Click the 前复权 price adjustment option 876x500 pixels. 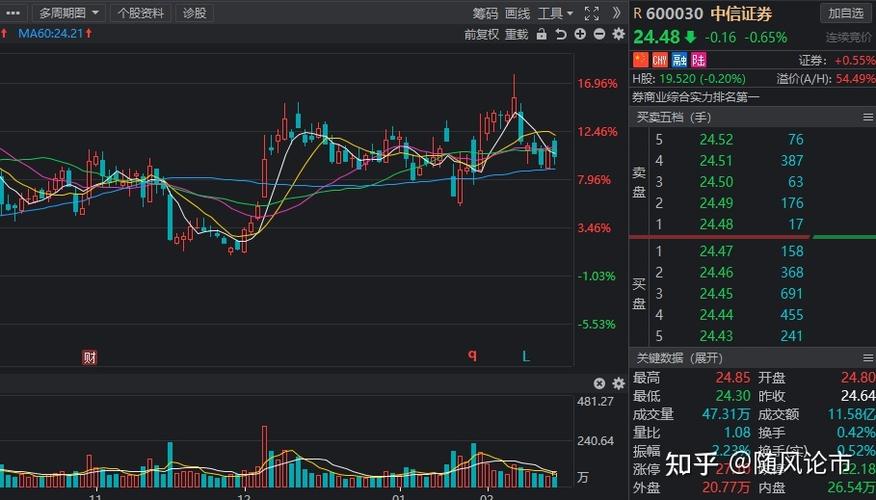481,35
